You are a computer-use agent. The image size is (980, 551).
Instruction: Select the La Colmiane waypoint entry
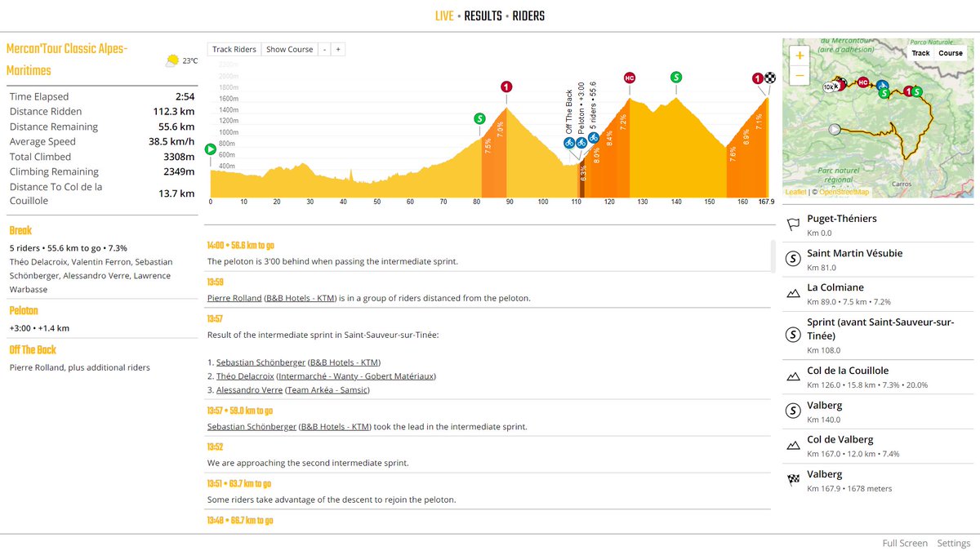click(879, 294)
